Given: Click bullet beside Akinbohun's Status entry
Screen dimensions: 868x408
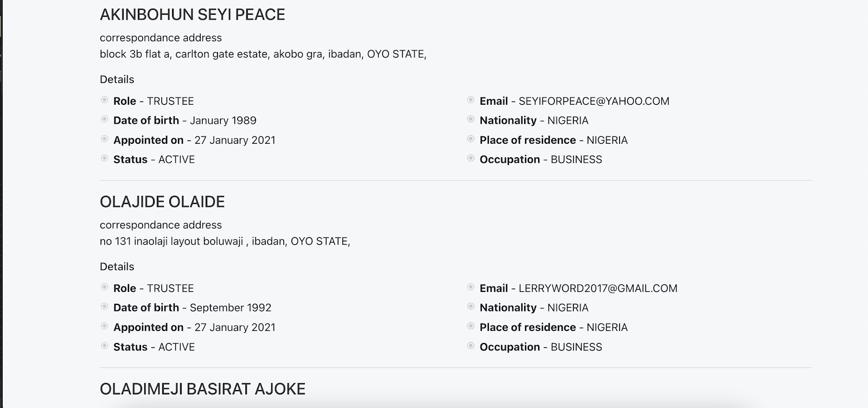Looking at the screenshot, I should 104,158.
